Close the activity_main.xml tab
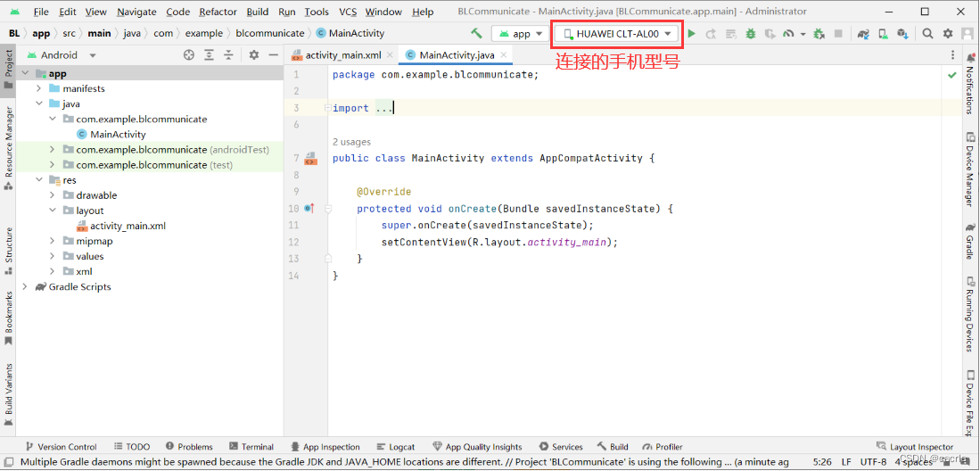 (x=390, y=55)
